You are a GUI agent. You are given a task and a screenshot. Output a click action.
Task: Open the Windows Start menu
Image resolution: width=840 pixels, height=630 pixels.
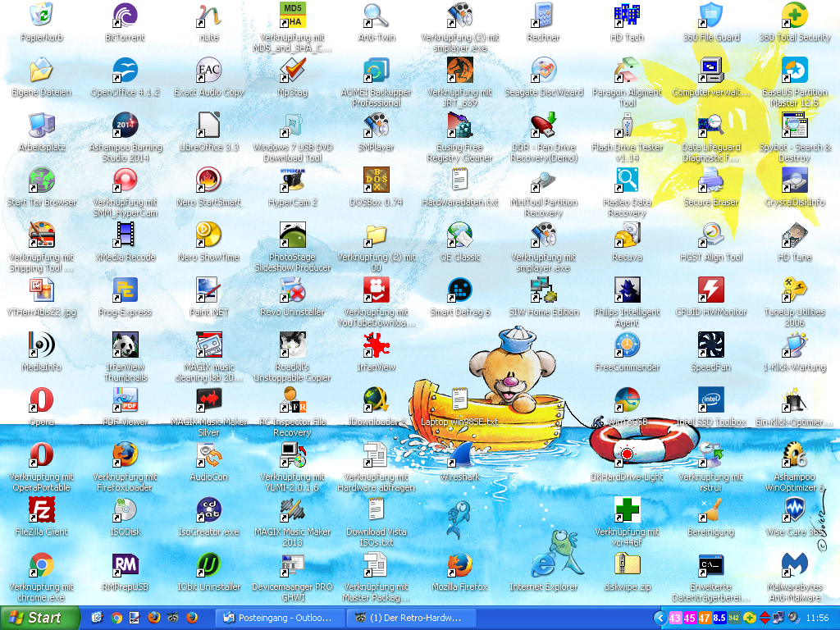tap(39, 618)
